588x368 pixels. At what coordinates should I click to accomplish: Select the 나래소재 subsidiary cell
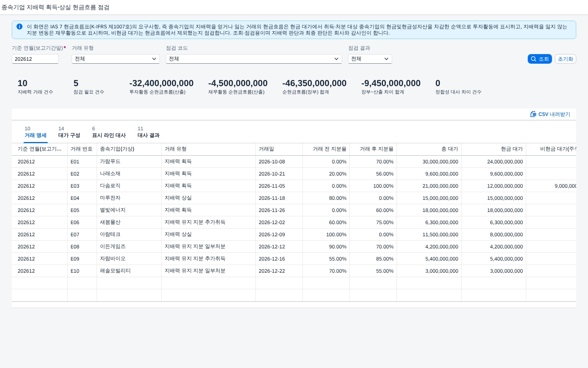tap(129, 174)
